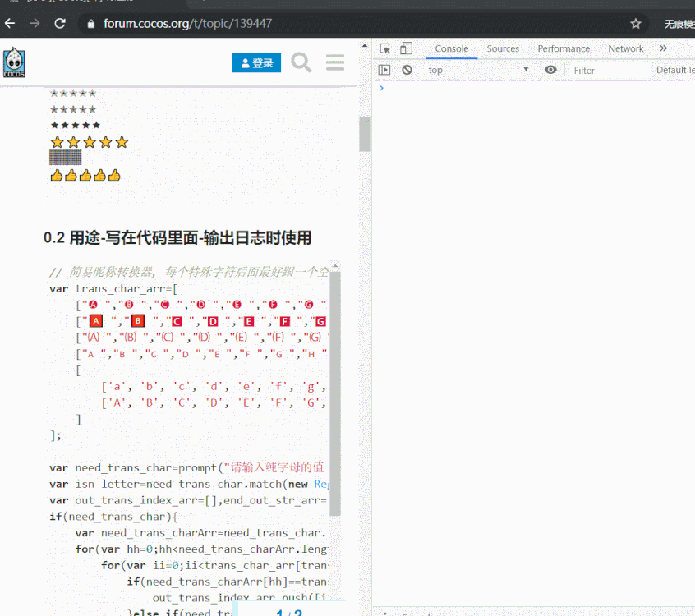This screenshot has height=616, width=695.
Task: Open the Network tab in DevTools
Action: click(x=625, y=48)
